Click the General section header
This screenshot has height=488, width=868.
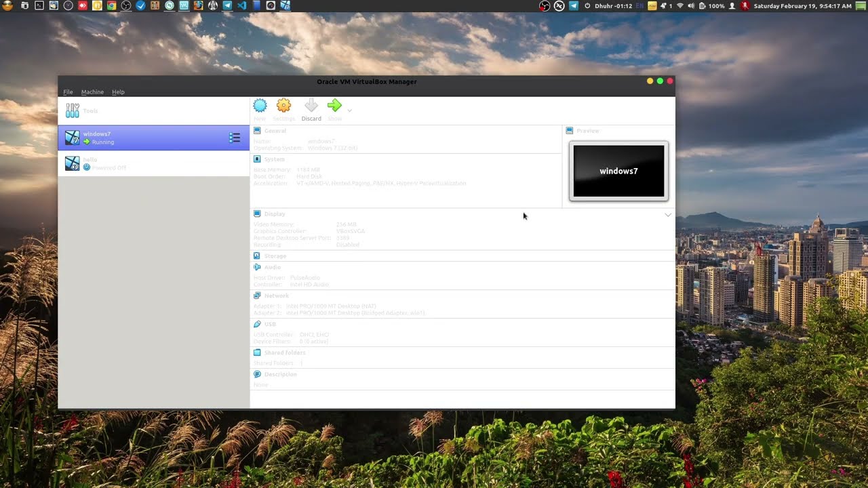[x=275, y=131]
